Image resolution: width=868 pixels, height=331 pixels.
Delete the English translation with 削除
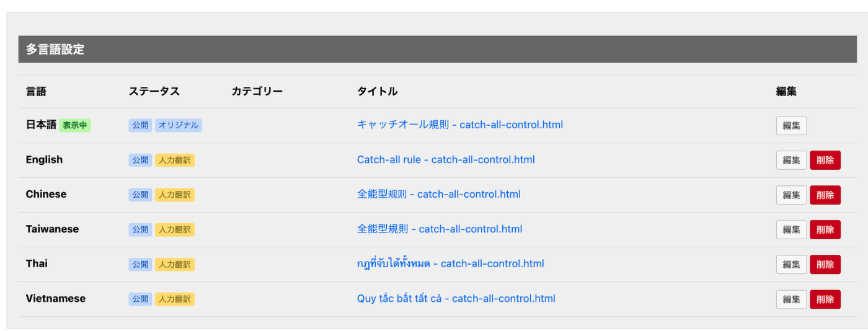(x=825, y=160)
